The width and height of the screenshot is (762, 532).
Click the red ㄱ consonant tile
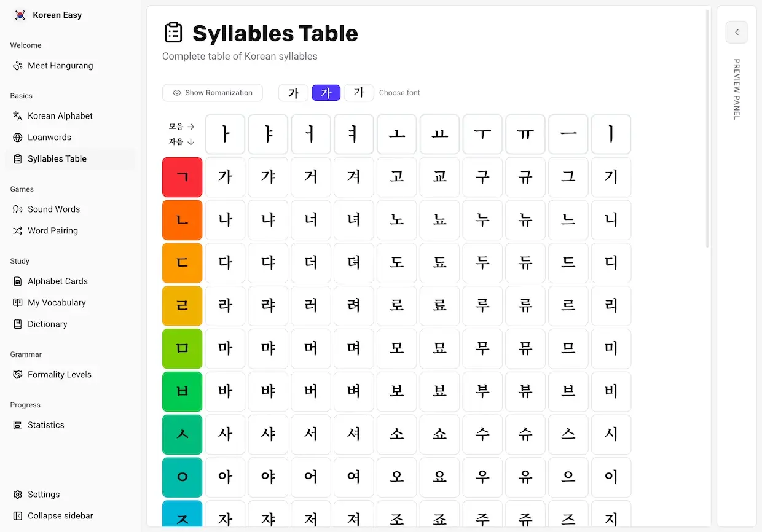pos(183,177)
